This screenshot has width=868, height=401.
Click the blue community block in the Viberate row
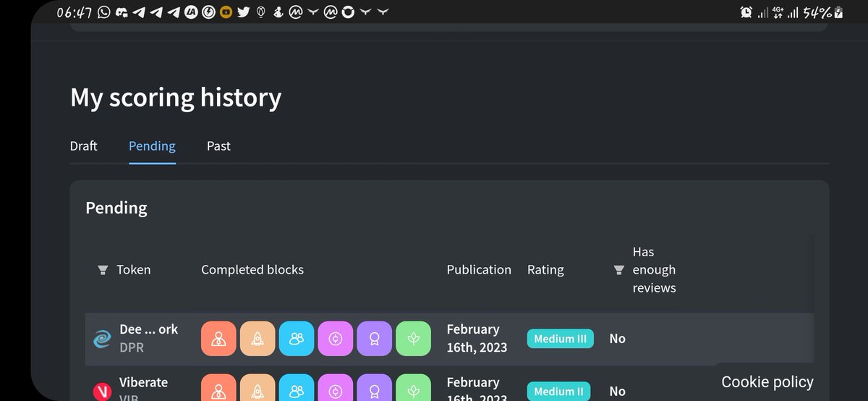click(x=297, y=387)
